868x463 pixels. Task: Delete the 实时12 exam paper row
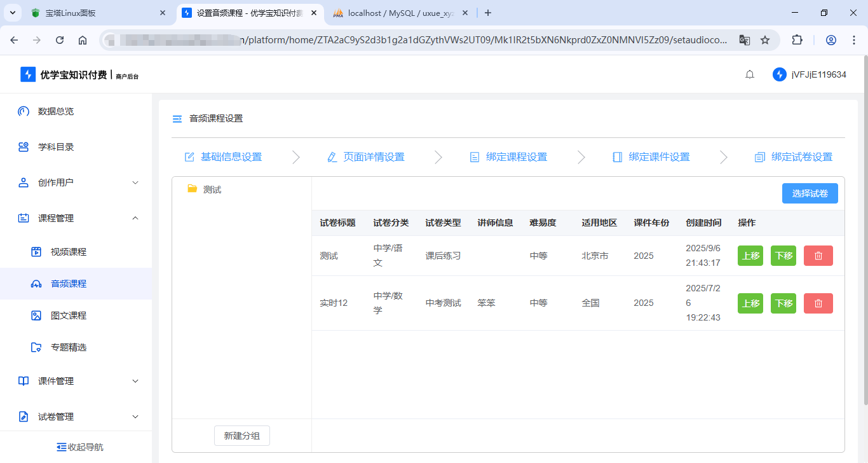point(818,303)
